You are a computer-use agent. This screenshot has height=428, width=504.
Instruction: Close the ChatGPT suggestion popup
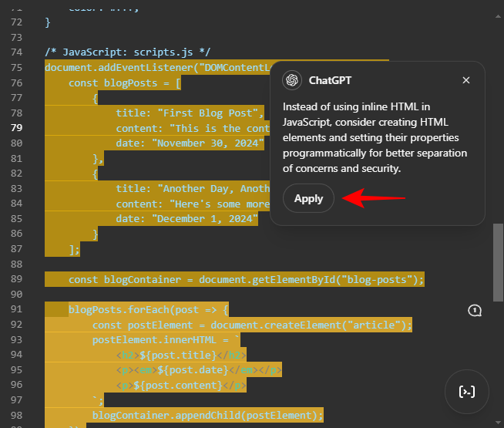[466, 80]
